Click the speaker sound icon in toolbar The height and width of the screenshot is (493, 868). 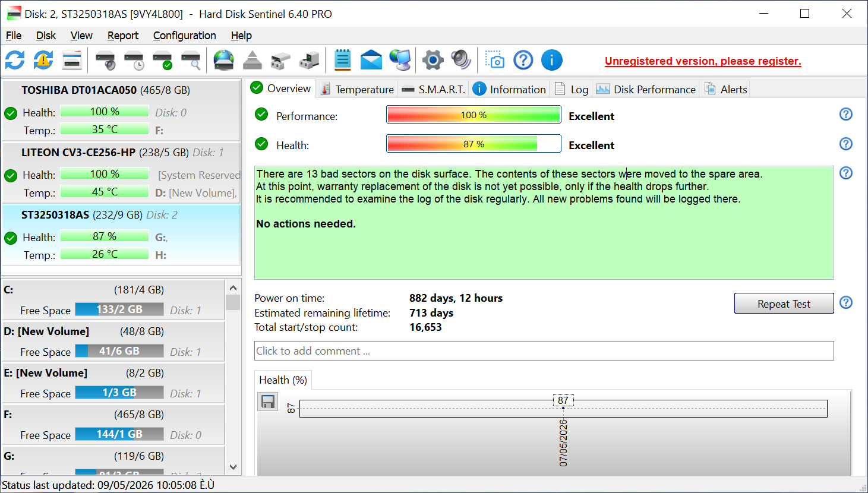[x=461, y=60]
